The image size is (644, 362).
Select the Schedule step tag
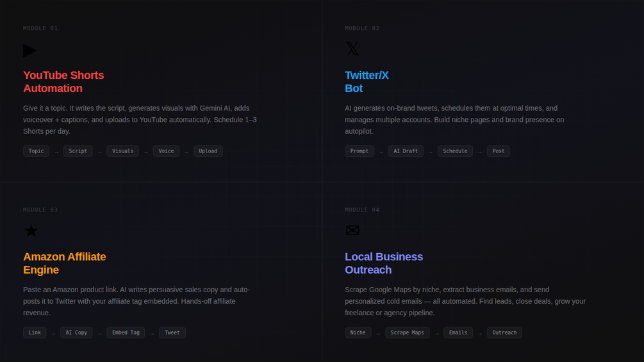point(455,151)
